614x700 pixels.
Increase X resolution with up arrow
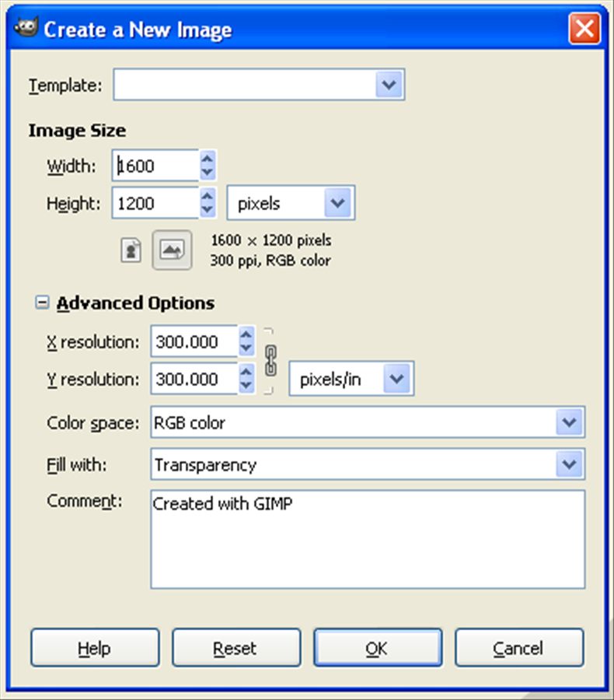(246, 334)
